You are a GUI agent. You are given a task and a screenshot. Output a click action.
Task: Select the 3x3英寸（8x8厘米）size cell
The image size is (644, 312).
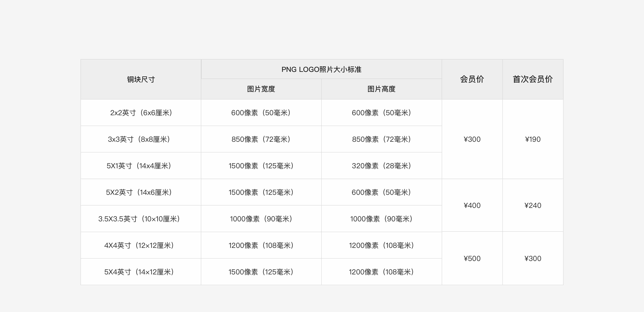pyautogui.click(x=139, y=139)
